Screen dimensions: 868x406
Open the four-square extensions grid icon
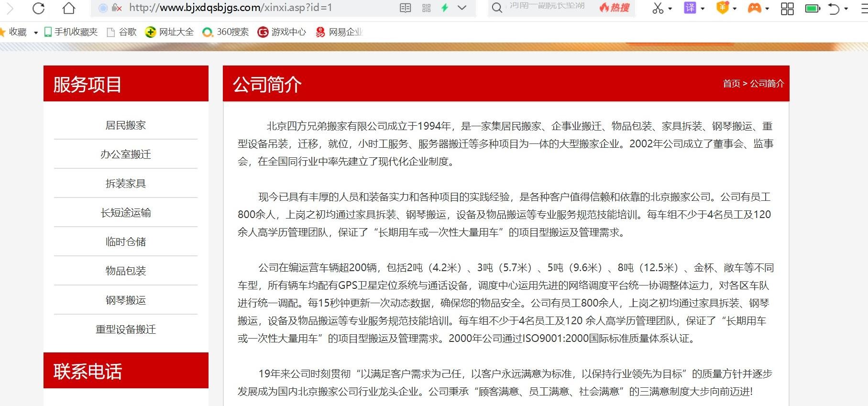787,8
